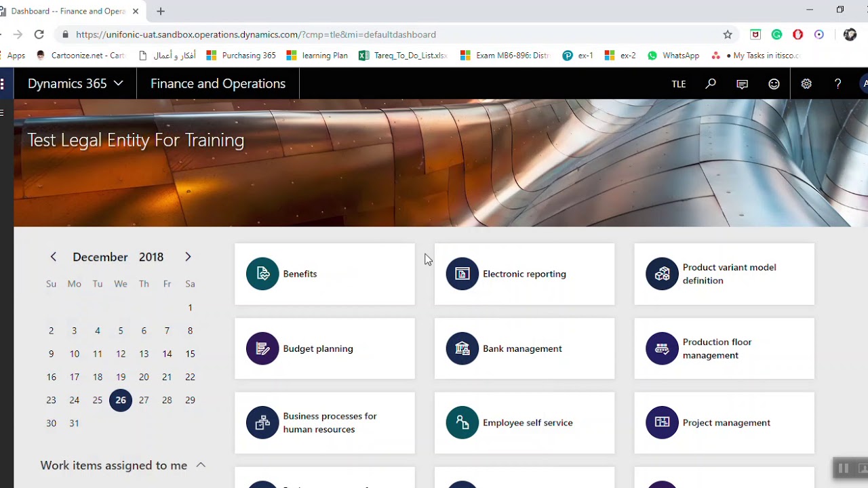The image size is (868, 488).
Task: Open the app launcher waffle icon
Action: point(3,84)
